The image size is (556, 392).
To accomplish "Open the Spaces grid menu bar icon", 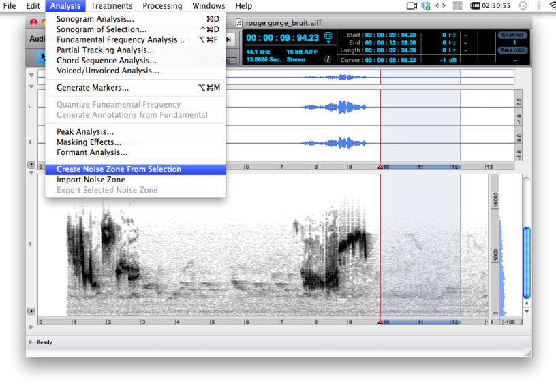I will tap(457, 5).
